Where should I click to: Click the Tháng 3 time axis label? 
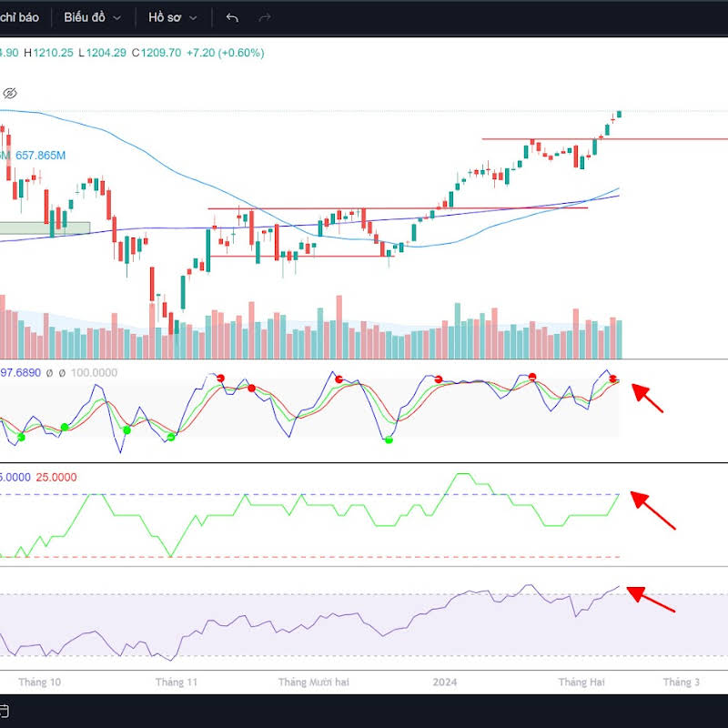pos(681,682)
